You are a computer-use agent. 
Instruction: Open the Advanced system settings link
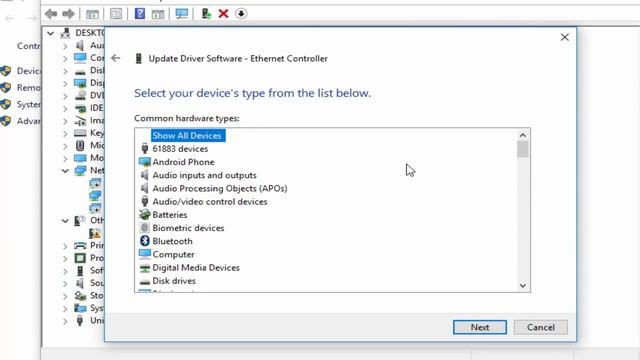(28, 121)
